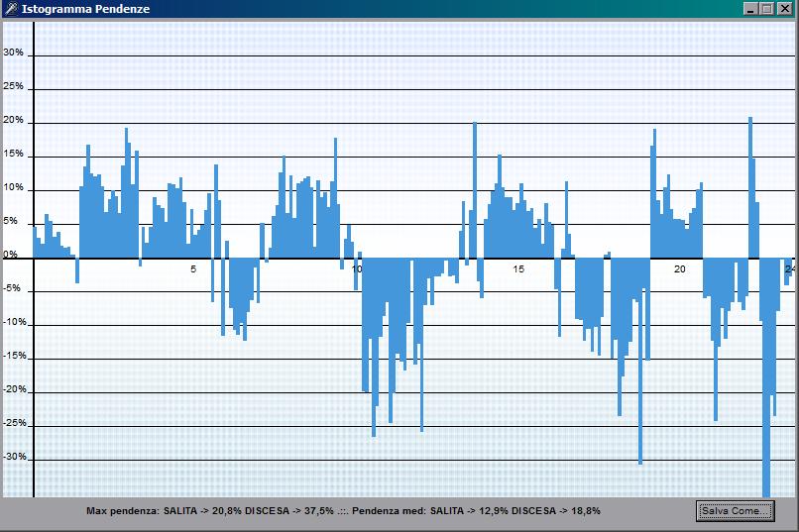
Task: Click the -25% axis label
Action: click(15, 423)
